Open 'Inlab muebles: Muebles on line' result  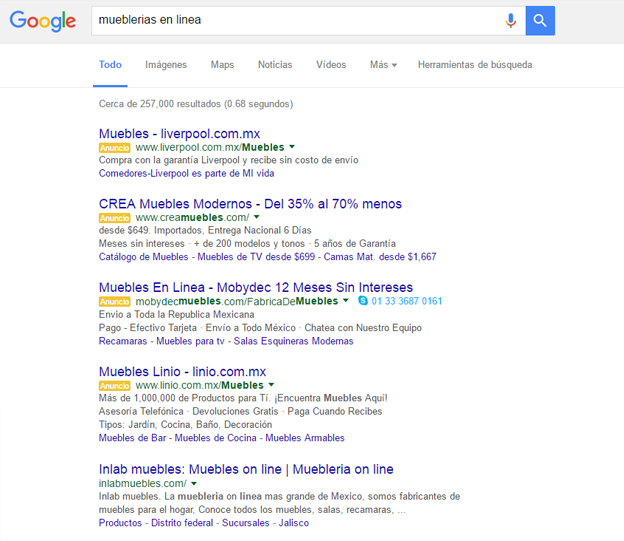coord(246,469)
